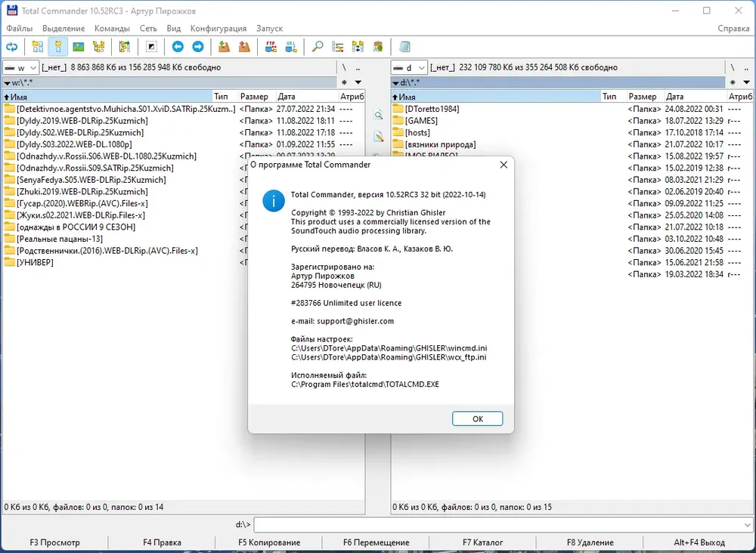Screen dimensions: 756x553
Task: Go back with blue left arrow
Action: click(x=178, y=47)
